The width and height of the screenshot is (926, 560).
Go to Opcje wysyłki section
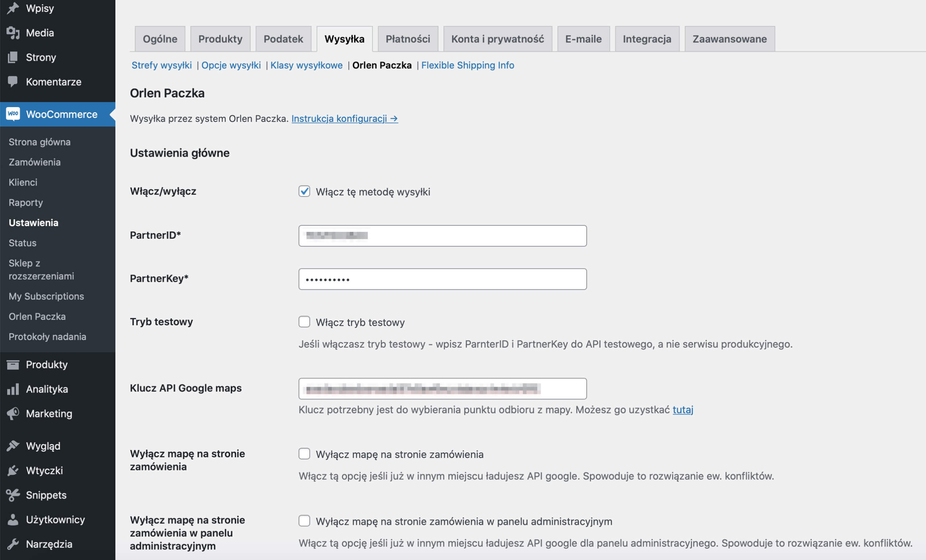tap(231, 65)
